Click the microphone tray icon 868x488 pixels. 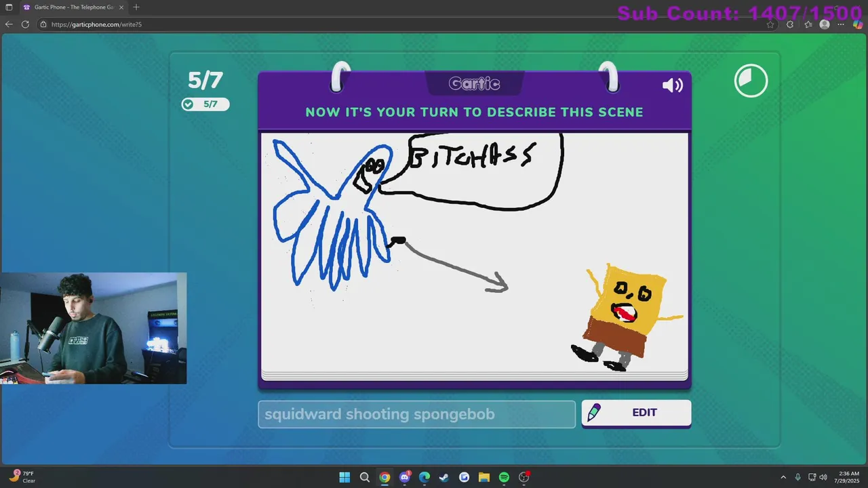point(797,477)
